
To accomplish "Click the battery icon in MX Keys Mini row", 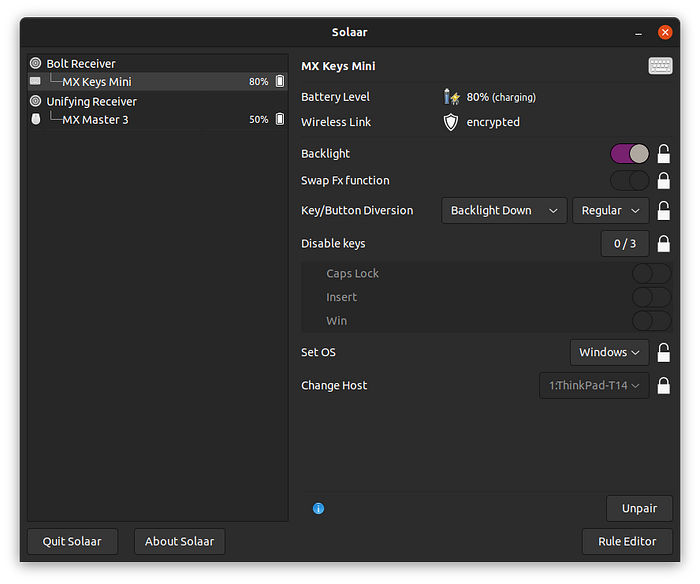I will [x=279, y=81].
